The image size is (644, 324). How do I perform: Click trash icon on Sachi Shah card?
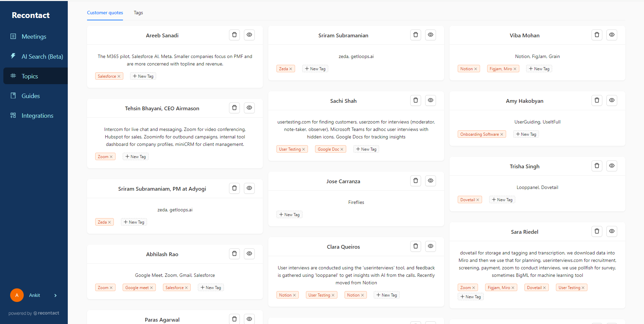[x=416, y=100]
